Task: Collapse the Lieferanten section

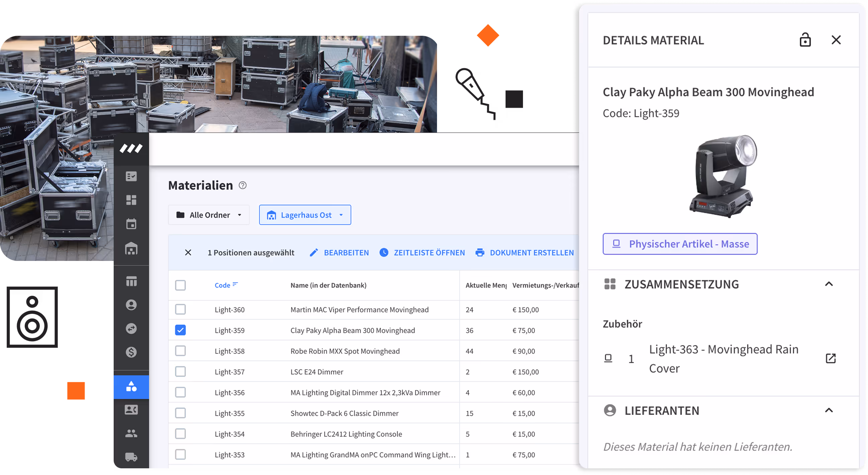Action: (829, 410)
